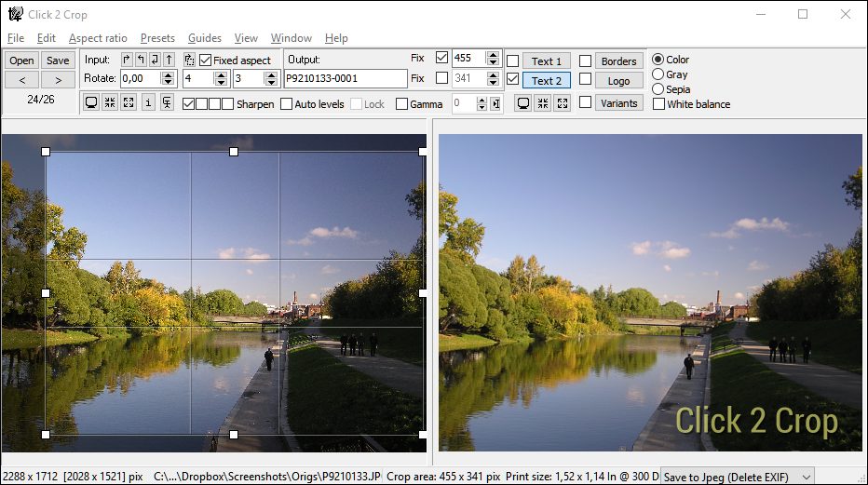The width and height of the screenshot is (868, 485).
Task: Select the Sepia color mode
Action: [658, 89]
